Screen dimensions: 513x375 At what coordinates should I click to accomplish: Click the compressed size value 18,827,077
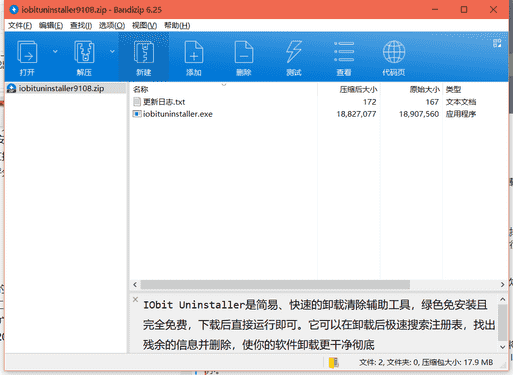click(356, 114)
